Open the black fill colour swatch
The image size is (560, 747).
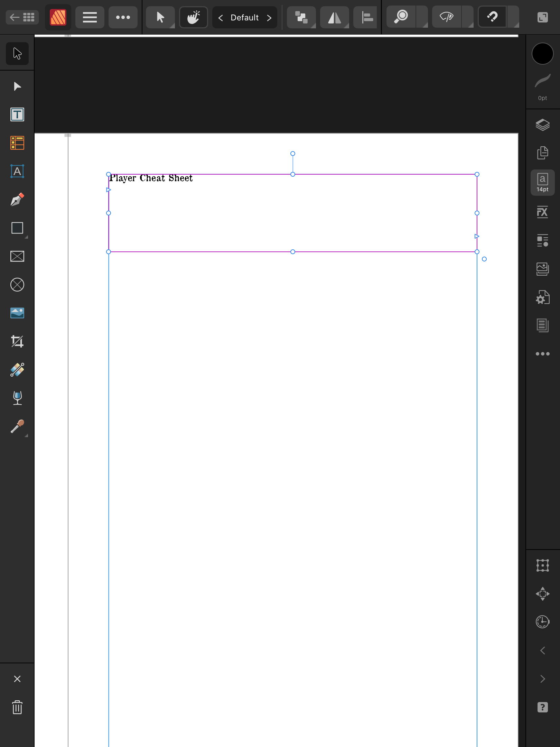click(543, 54)
